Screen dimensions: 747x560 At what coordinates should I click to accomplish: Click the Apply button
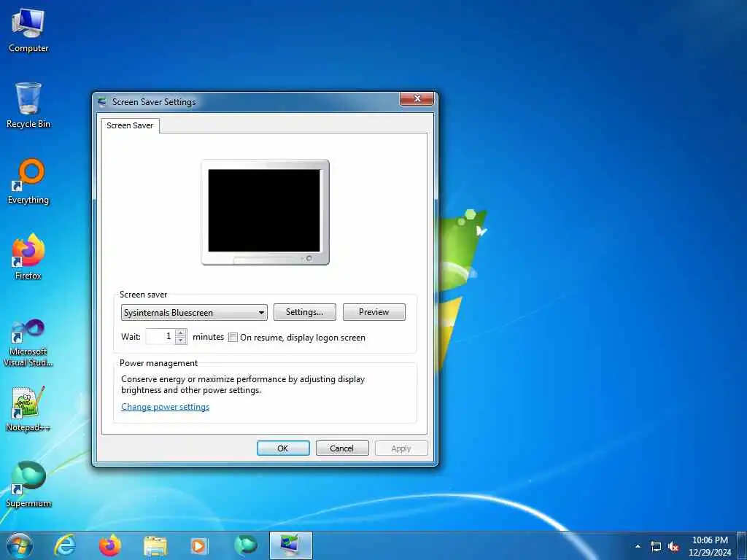click(x=401, y=448)
